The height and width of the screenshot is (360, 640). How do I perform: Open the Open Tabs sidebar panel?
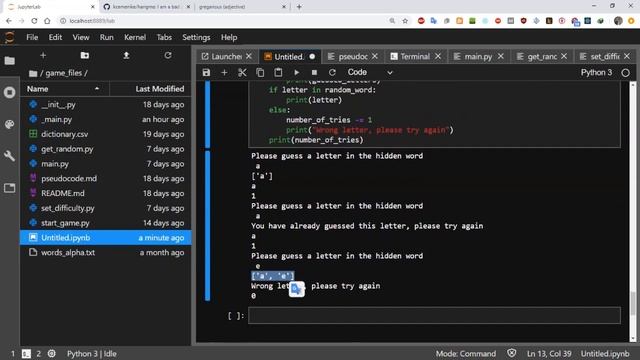pyautogui.click(x=9, y=188)
